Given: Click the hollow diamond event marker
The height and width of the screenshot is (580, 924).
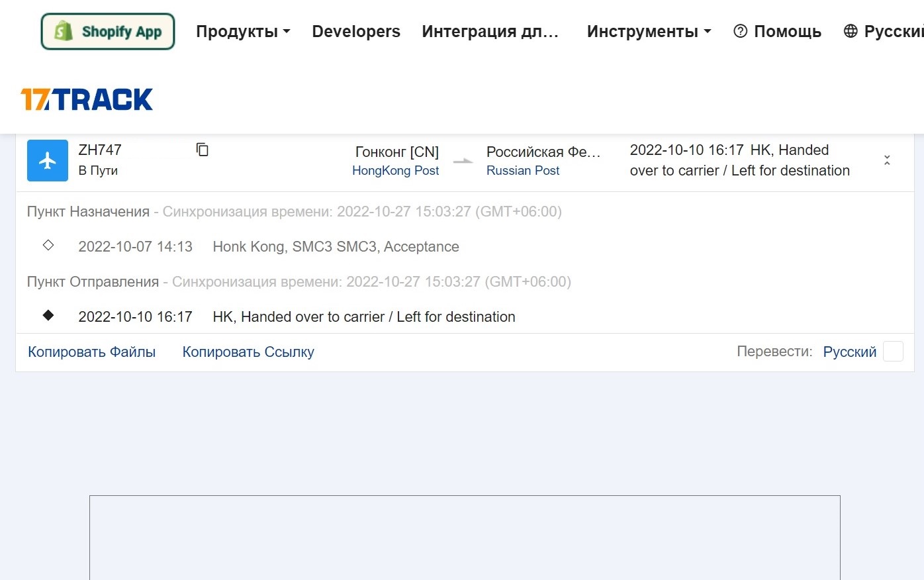Looking at the screenshot, I should 48,245.
